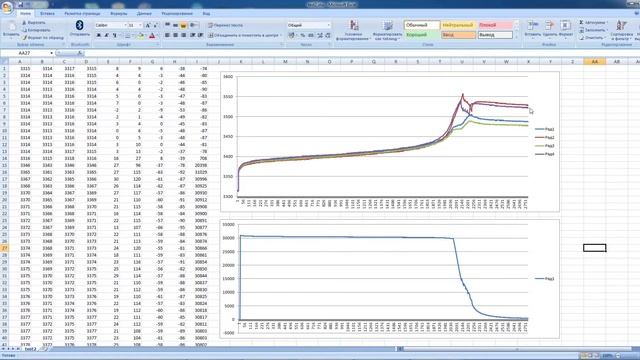Expand Объединить и поместить в центре arrow
Viewport: 640px width, 360px height.
point(281,36)
